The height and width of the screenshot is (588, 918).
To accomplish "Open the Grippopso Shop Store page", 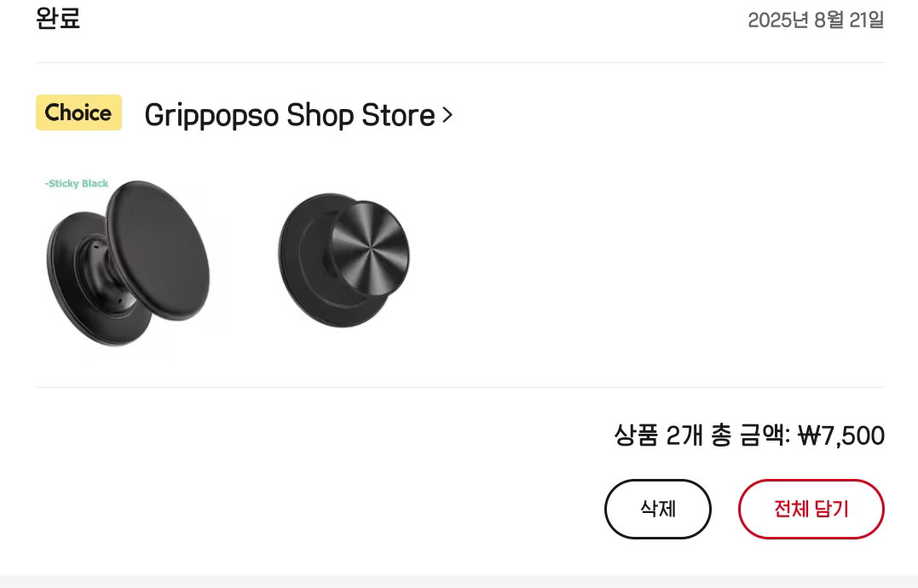I will (298, 115).
